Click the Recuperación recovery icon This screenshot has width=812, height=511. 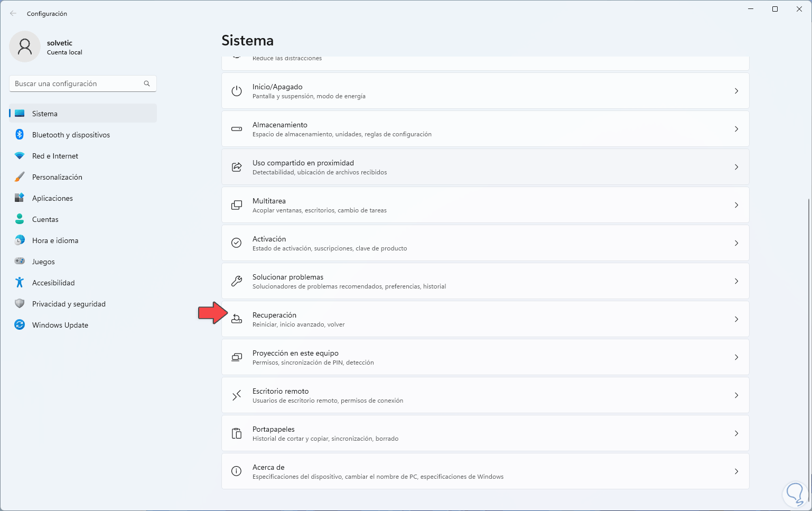tap(237, 319)
